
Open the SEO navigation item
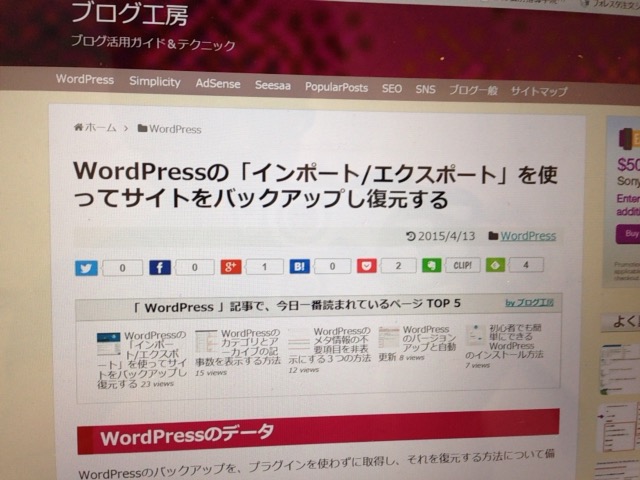coord(391,88)
